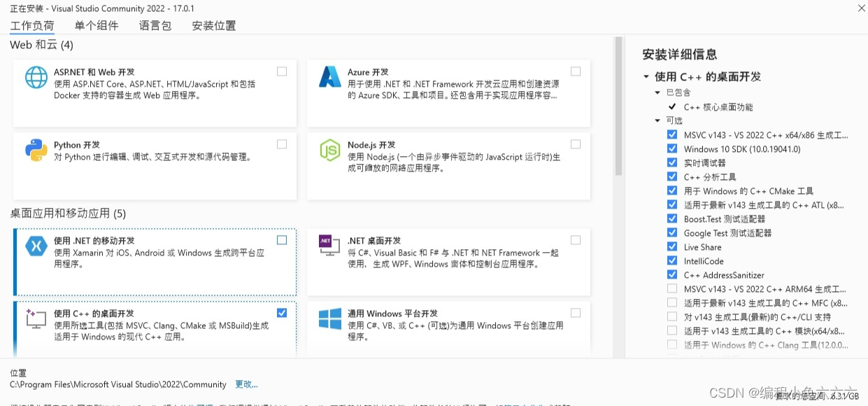Screen dimensions: 868x406
Task: Click the Universal Windows Platform logo icon
Action: pyautogui.click(x=330, y=318)
